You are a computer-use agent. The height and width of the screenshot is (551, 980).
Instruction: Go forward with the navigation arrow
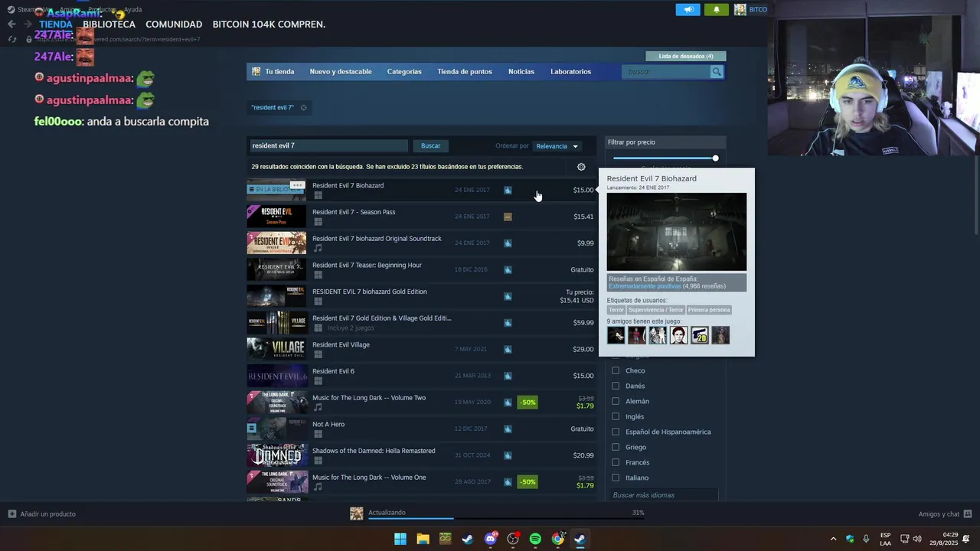(28, 24)
